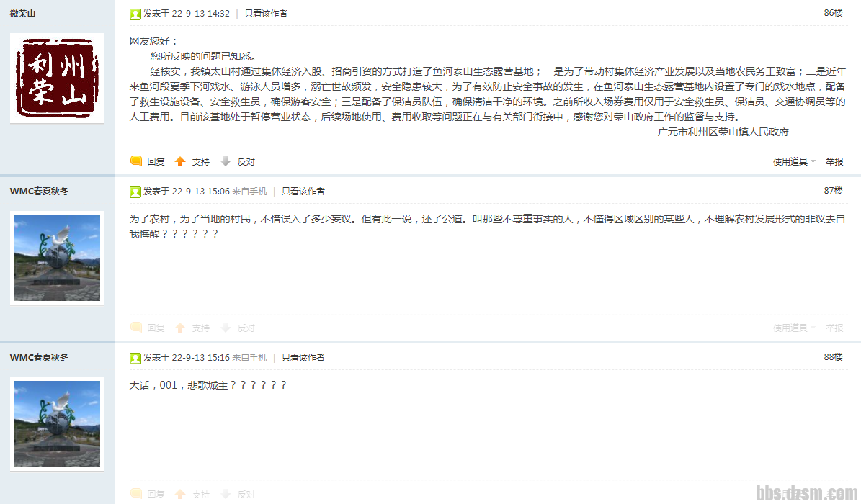
Task: Click the orange support arrow on post 86
Action: [180, 161]
